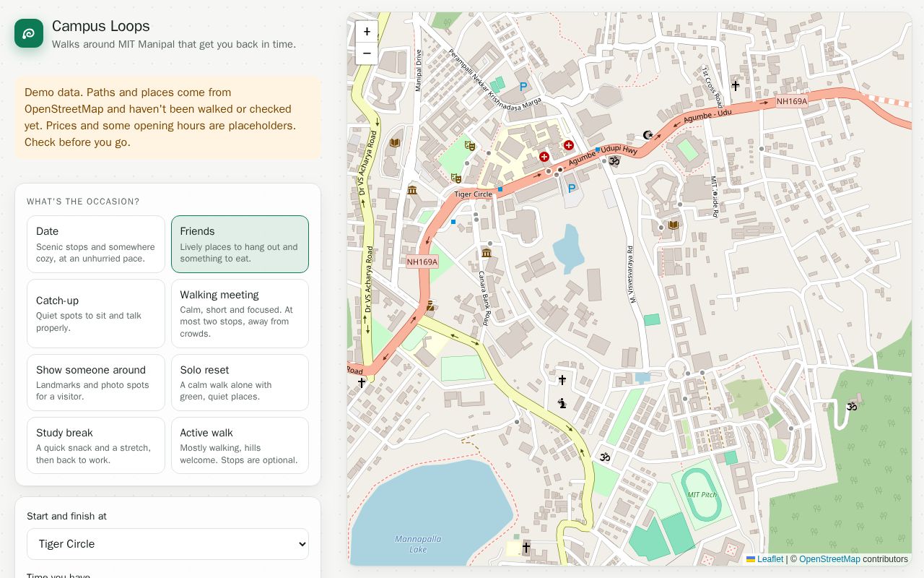Zoom in on the map
Viewport: 924px width, 578px height.
pyautogui.click(x=367, y=32)
